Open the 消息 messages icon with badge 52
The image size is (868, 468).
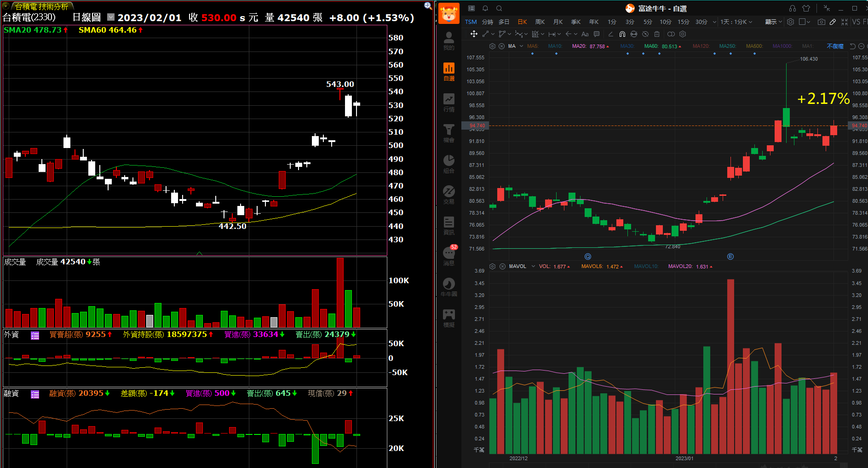click(449, 256)
